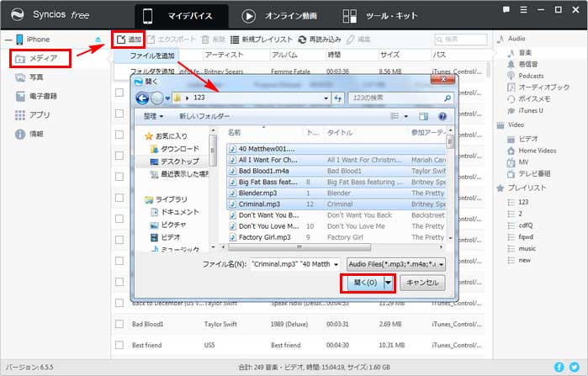
Task: Click the refresh button beside address bar
Action: point(338,98)
